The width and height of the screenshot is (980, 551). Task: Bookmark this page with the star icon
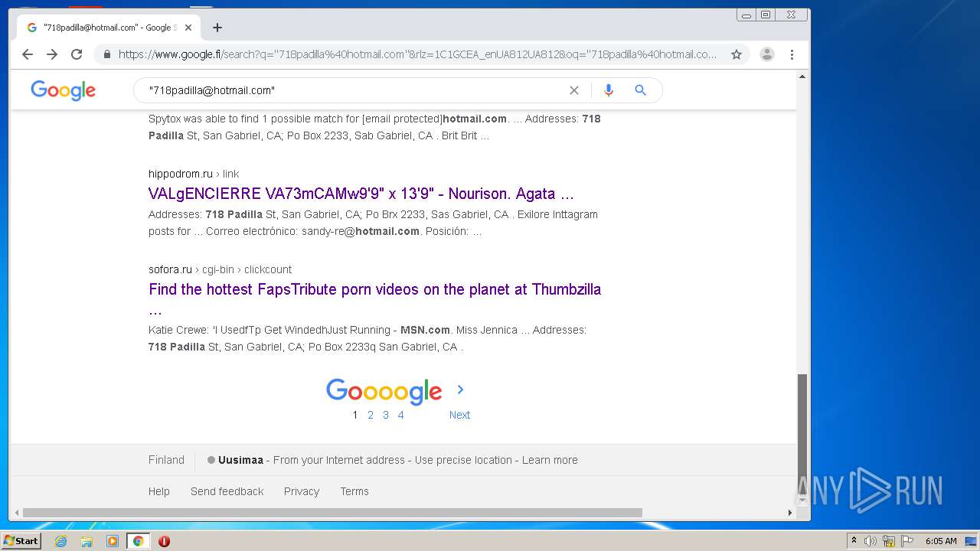point(737,54)
